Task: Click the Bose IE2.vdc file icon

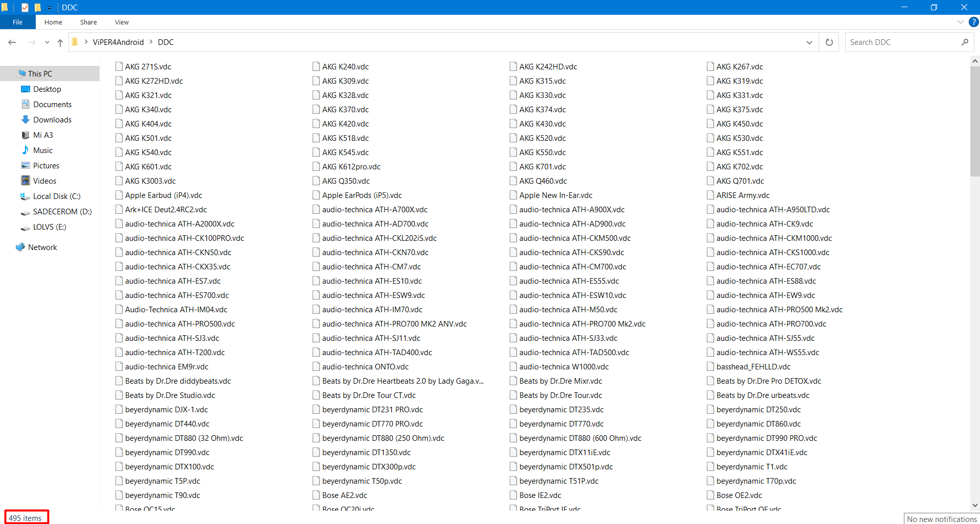Action: (x=513, y=495)
